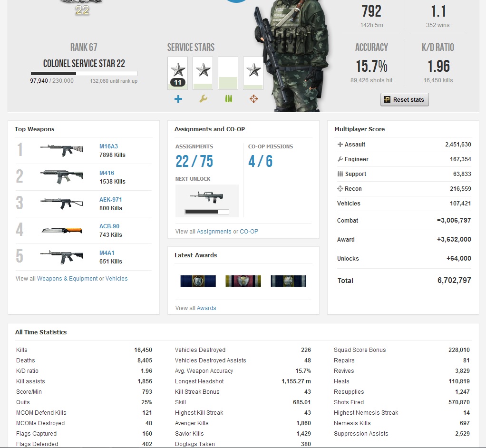Image resolution: width=486 pixels, height=448 pixels.
Task: Open the M4A1 weapon link
Action: pyautogui.click(x=107, y=253)
